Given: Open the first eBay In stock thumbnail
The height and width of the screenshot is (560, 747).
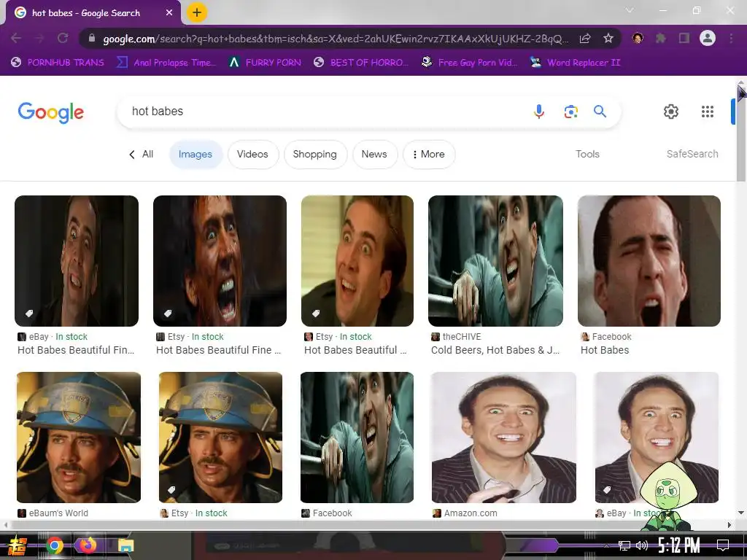Looking at the screenshot, I should [77, 260].
